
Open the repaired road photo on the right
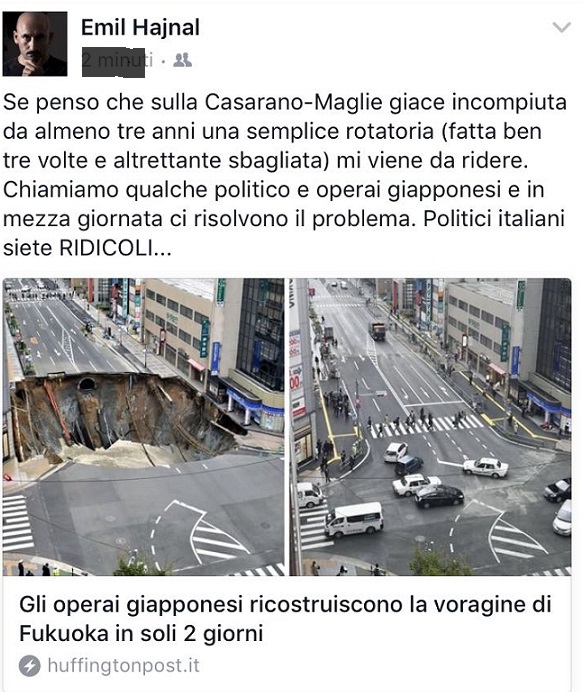[430, 426]
